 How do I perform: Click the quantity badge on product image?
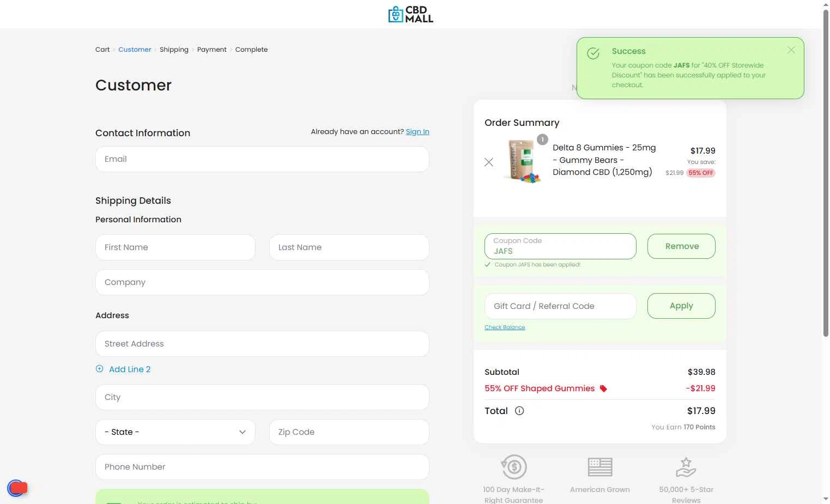point(542,139)
